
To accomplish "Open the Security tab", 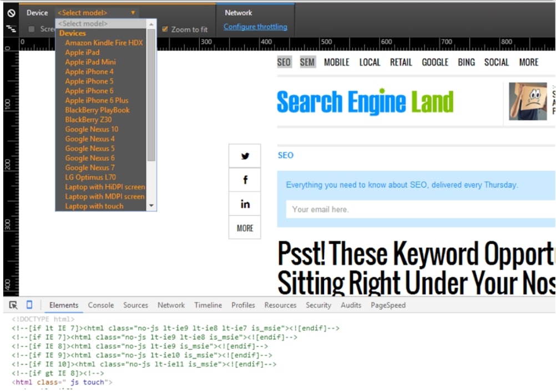I will [319, 305].
